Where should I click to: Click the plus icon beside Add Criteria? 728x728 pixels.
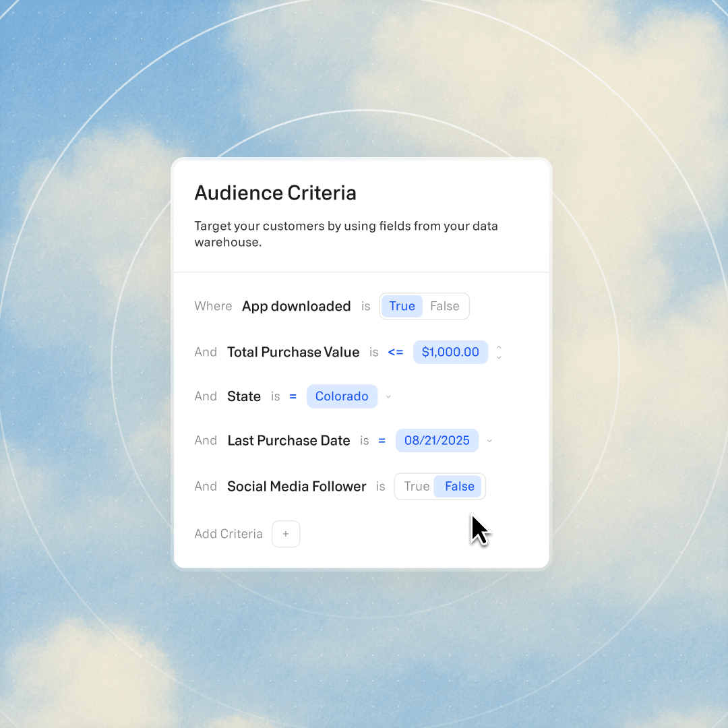[x=286, y=534]
